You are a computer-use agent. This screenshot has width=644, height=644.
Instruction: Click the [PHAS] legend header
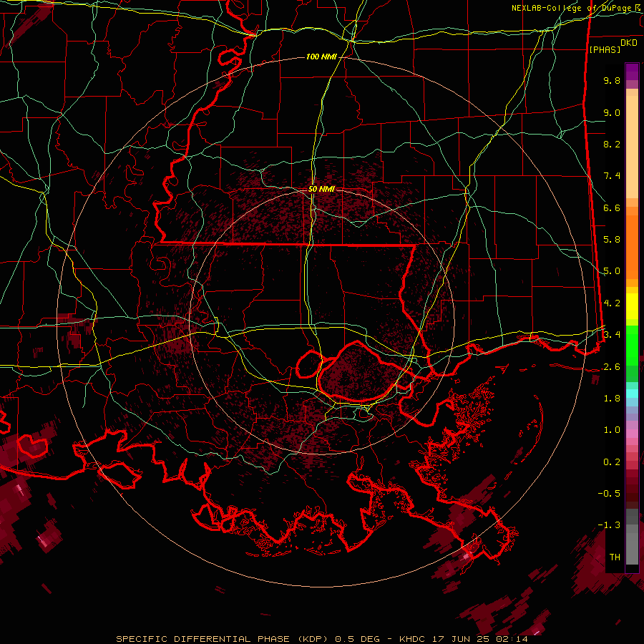pyautogui.click(x=605, y=50)
